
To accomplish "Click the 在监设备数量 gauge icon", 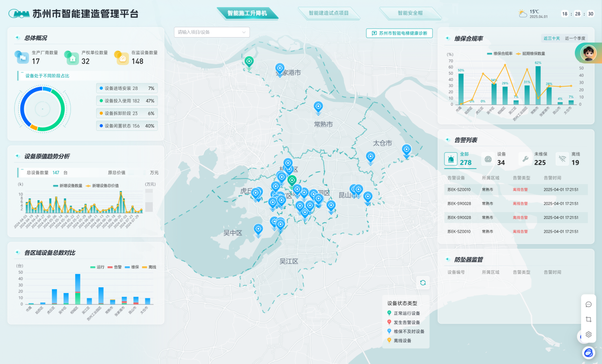I will pos(121,58).
